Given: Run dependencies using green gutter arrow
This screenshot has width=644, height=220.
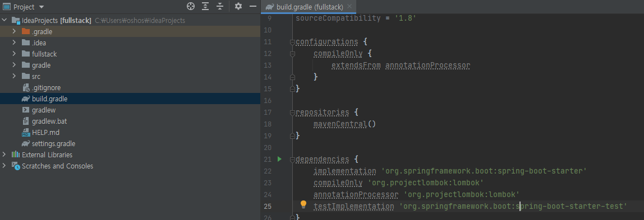Looking at the screenshot, I should 279,159.
